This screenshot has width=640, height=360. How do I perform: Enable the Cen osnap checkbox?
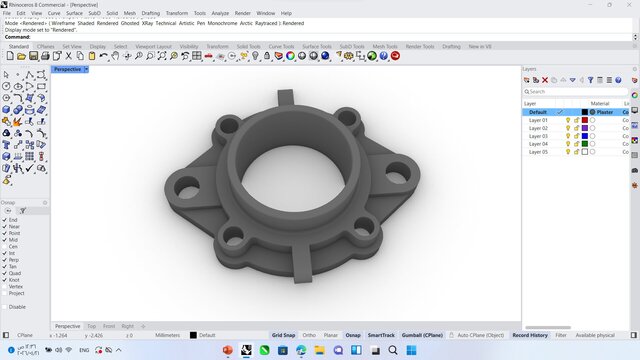click(x=4, y=247)
